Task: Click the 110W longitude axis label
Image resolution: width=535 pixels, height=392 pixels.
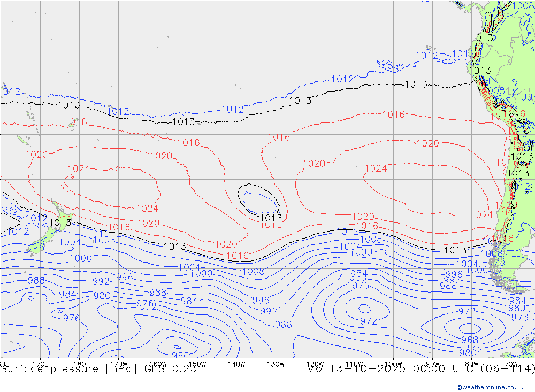Action: pos(354,364)
